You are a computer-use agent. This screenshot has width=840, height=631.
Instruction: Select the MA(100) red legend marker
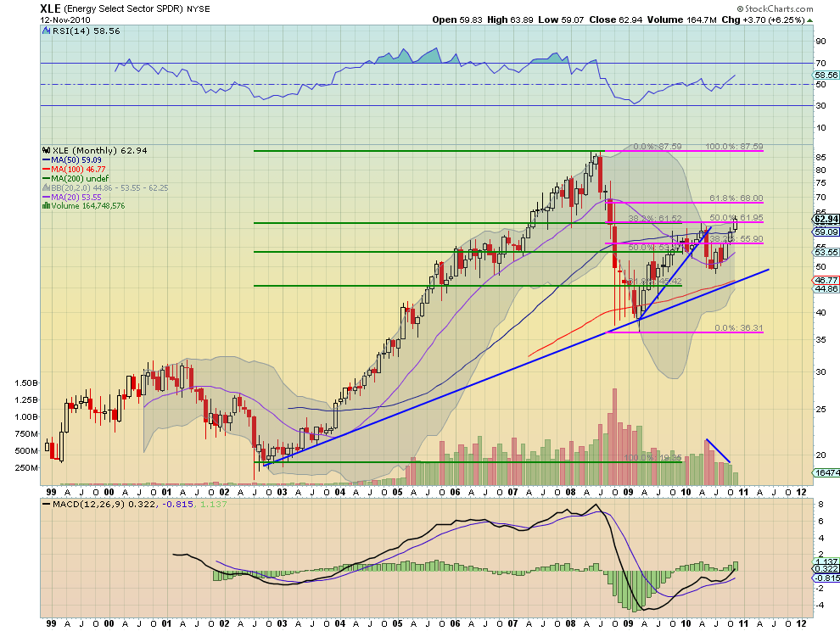47,170
